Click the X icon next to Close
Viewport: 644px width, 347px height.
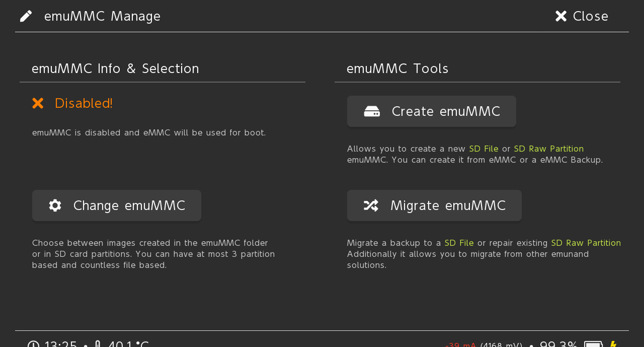pos(561,16)
